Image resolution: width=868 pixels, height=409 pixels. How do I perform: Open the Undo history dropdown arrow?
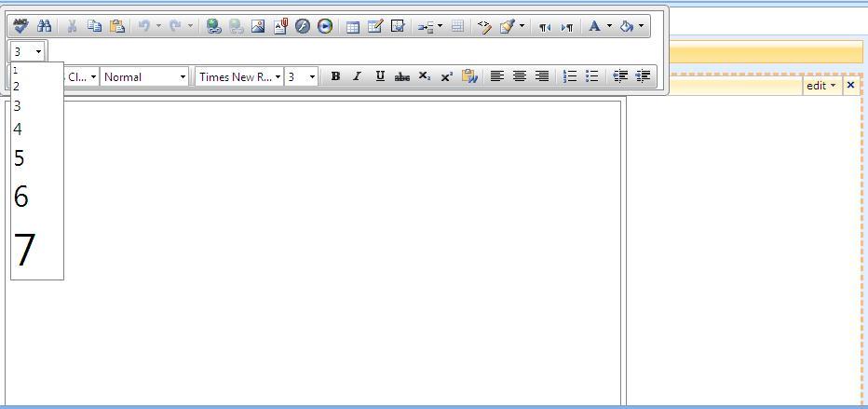coord(158,26)
